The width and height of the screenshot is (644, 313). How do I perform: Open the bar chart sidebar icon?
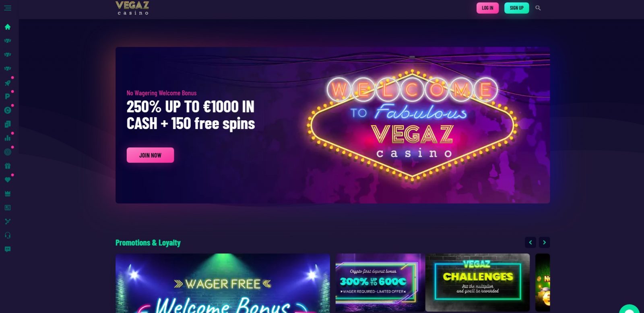click(8, 138)
